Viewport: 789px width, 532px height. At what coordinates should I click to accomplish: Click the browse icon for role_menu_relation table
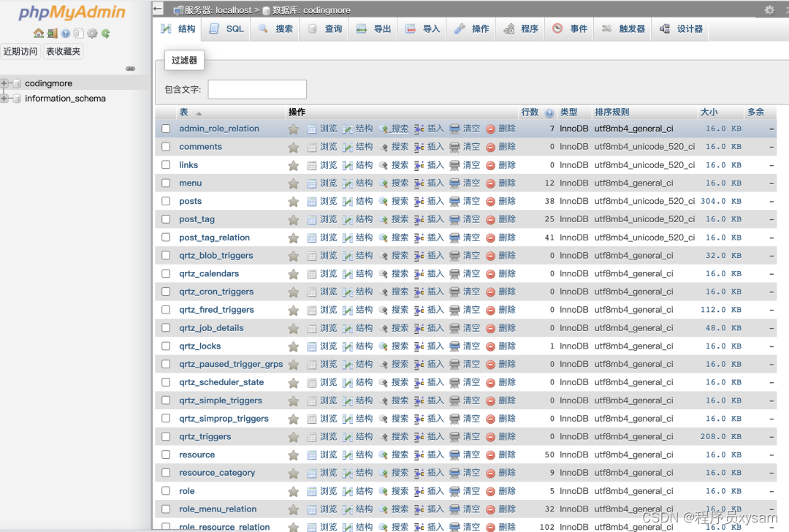pos(312,510)
